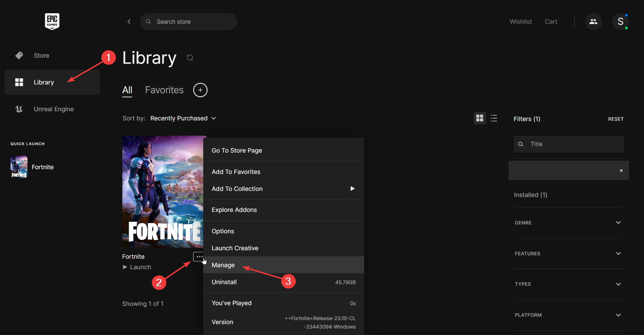Expand the FEATURES filter section
Screen dimensions: 644x335
pyautogui.click(x=569, y=254)
